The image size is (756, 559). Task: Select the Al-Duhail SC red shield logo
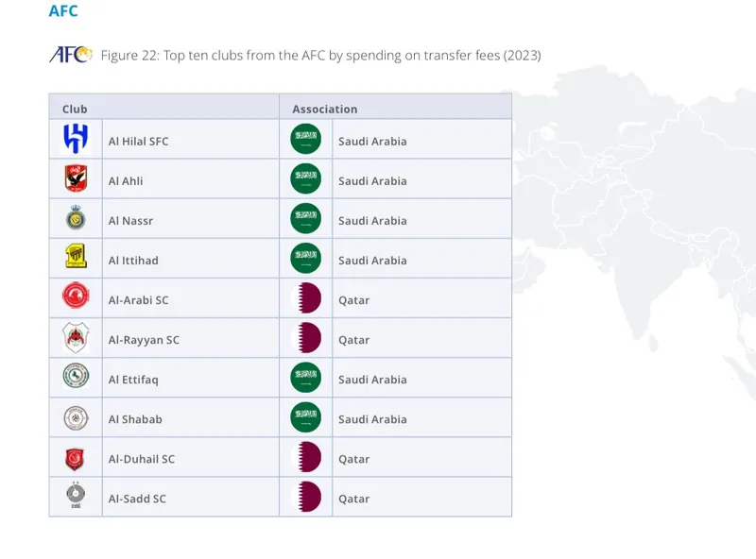point(76,459)
